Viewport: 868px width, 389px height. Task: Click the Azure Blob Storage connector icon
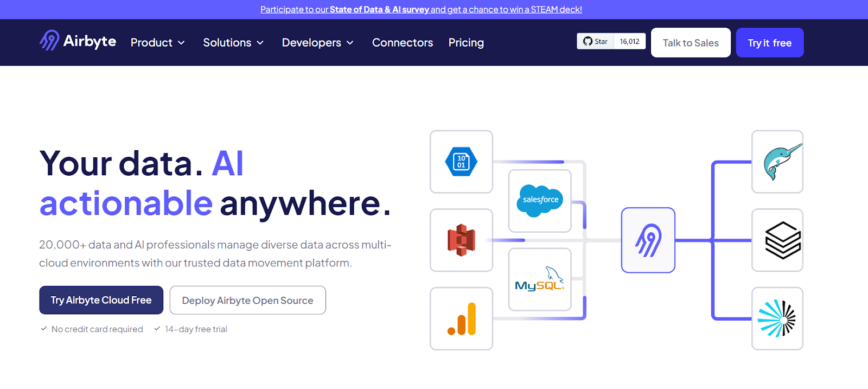coord(461,162)
